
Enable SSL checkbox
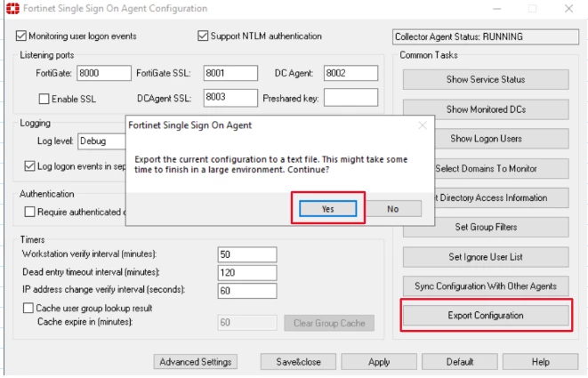click(x=44, y=99)
